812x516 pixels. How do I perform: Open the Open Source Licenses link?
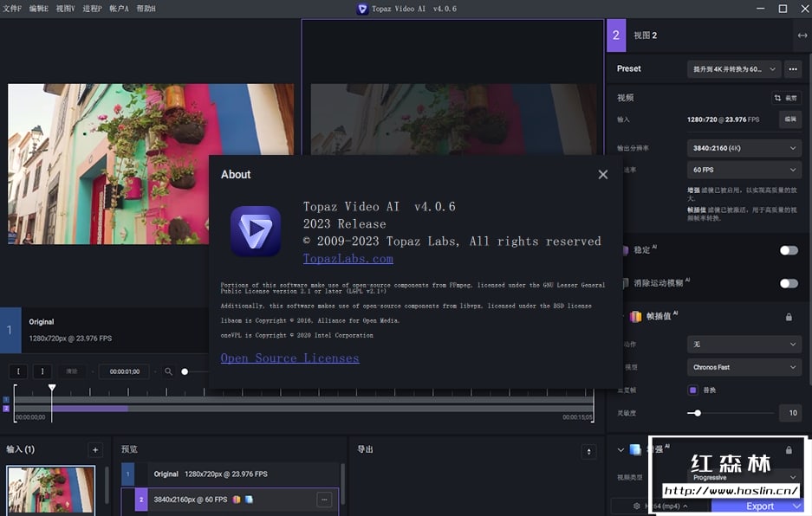[x=290, y=358]
